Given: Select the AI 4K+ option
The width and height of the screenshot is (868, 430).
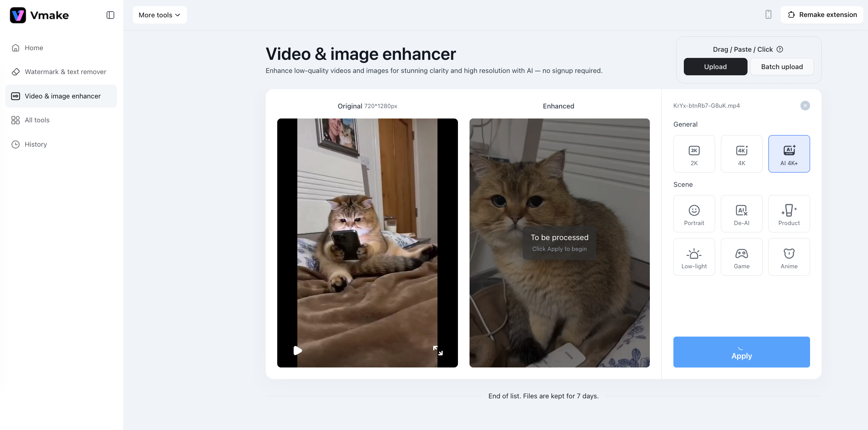Looking at the screenshot, I should pyautogui.click(x=789, y=154).
